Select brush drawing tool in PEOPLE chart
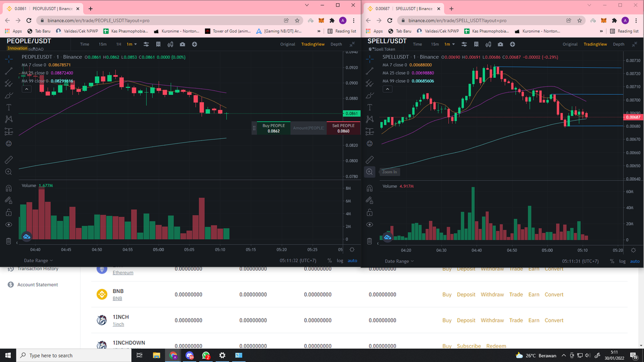644x362 pixels. click(9, 95)
